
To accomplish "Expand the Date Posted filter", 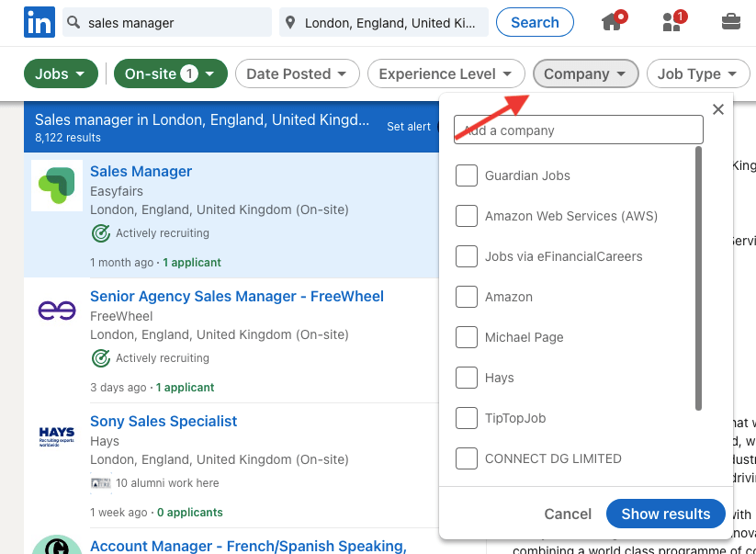I will [298, 73].
